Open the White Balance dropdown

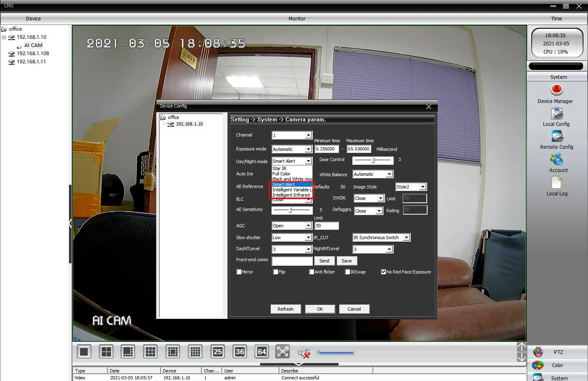point(373,174)
